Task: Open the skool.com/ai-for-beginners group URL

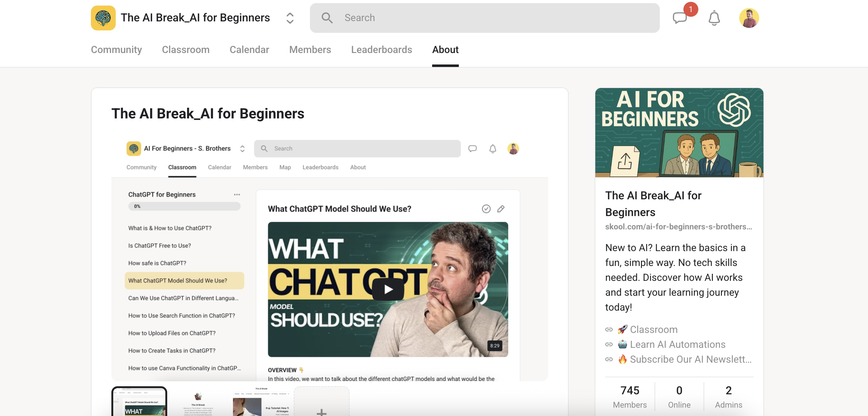Action: pyautogui.click(x=678, y=227)
